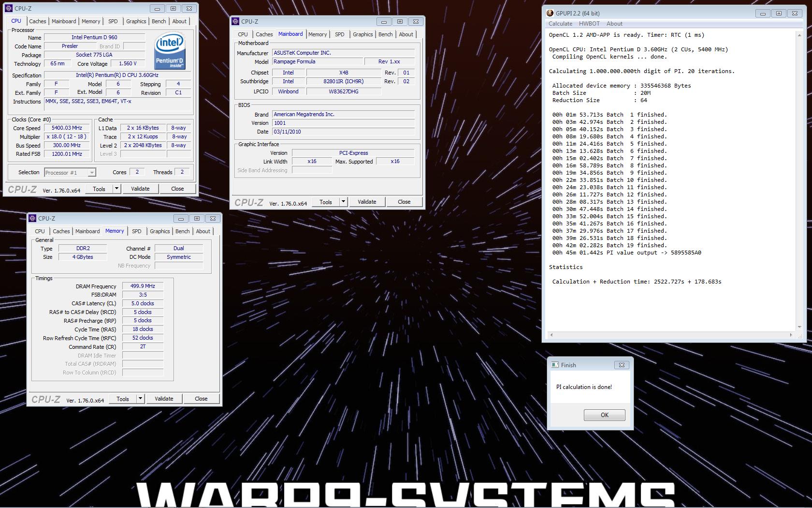Click the Intel Pentium D logo badge

[170, 52]
